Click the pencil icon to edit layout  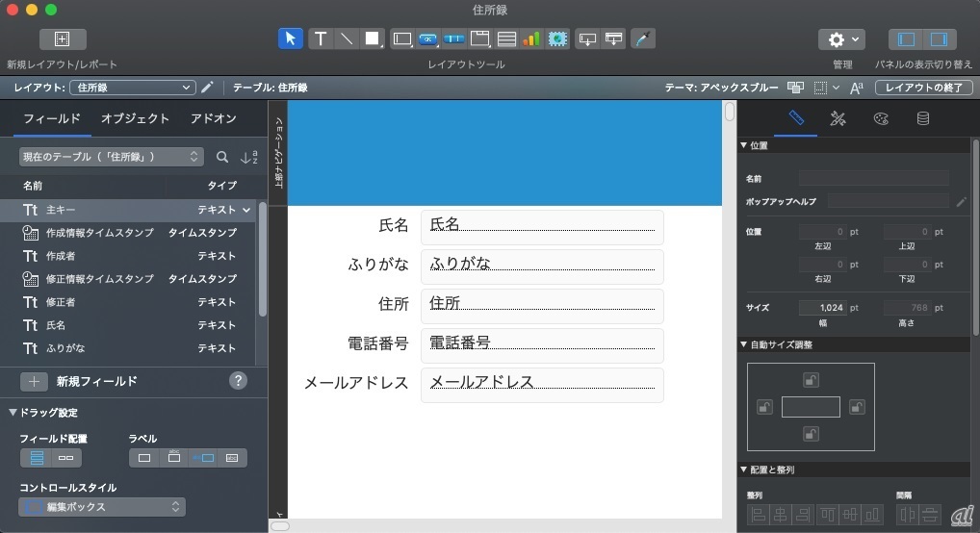[x=208, y=88]
